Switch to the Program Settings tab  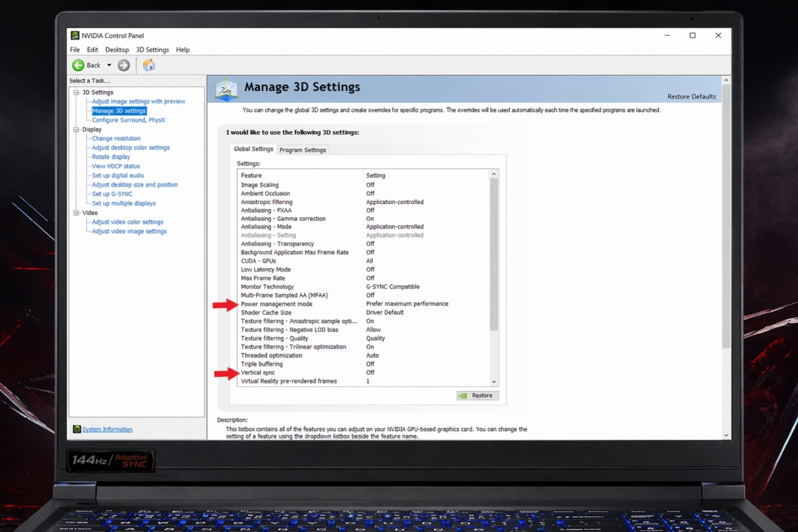303,150
